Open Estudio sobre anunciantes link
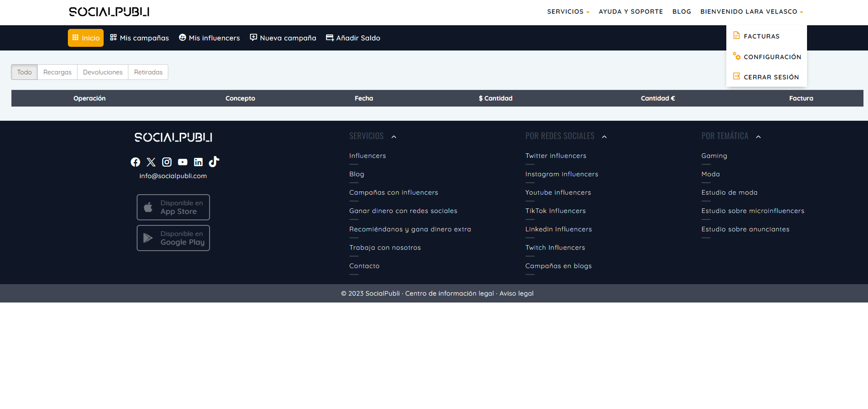Screen dimensions: 868x409 (746, 229)
